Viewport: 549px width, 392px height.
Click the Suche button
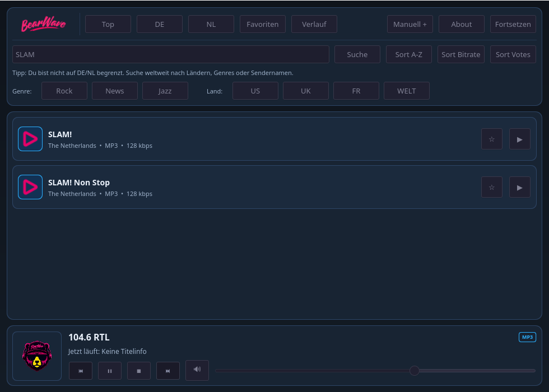coord(357,54)
